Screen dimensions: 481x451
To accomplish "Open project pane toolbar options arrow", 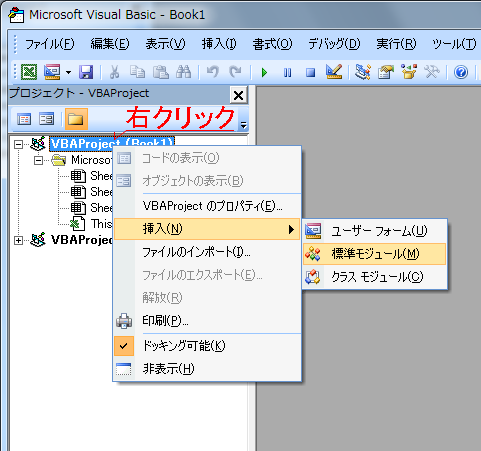I will [244, 125].
